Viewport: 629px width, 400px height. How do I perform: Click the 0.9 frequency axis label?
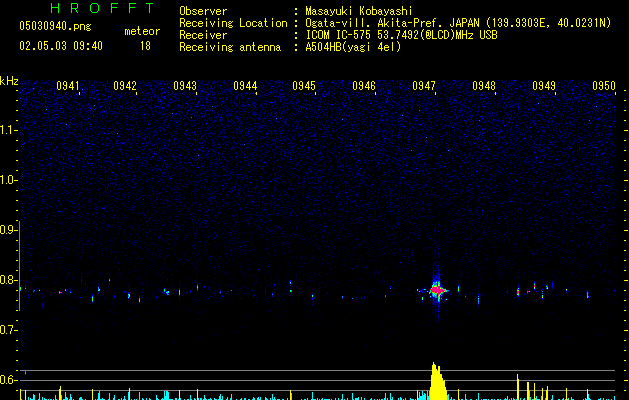coord(8,230)
